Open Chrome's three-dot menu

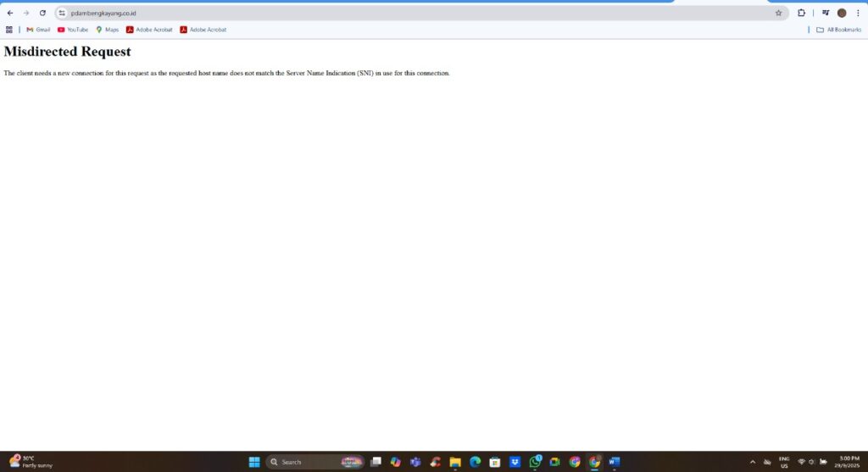click(x=857, y=13)
